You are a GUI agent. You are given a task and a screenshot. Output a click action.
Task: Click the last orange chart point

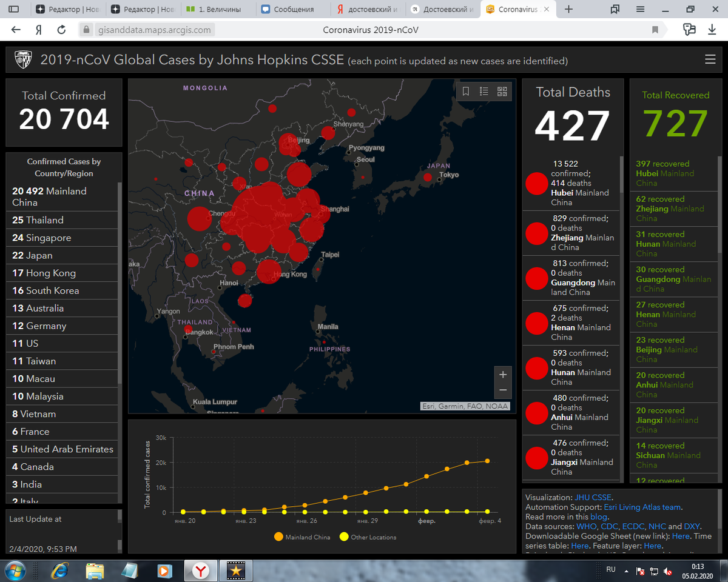487,461
